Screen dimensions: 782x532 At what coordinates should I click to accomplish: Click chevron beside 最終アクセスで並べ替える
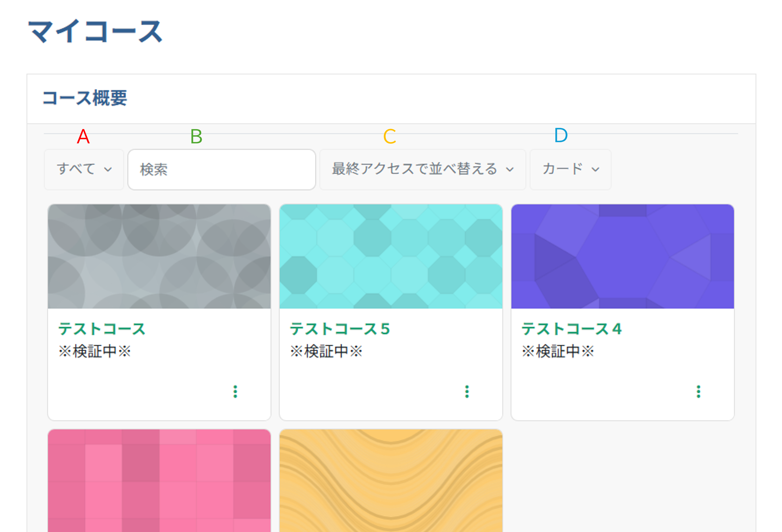(x=510, y=169)
